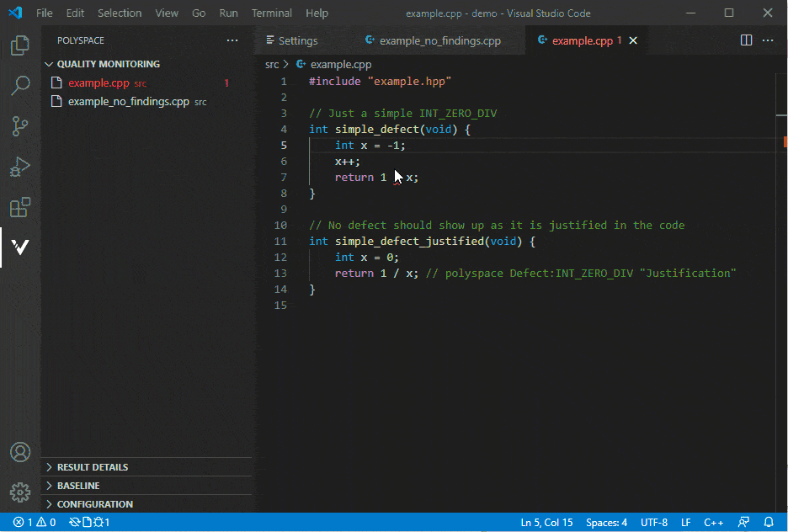
Task: Collapse the Quality Monitoring section
Action: tap(108, 64)
